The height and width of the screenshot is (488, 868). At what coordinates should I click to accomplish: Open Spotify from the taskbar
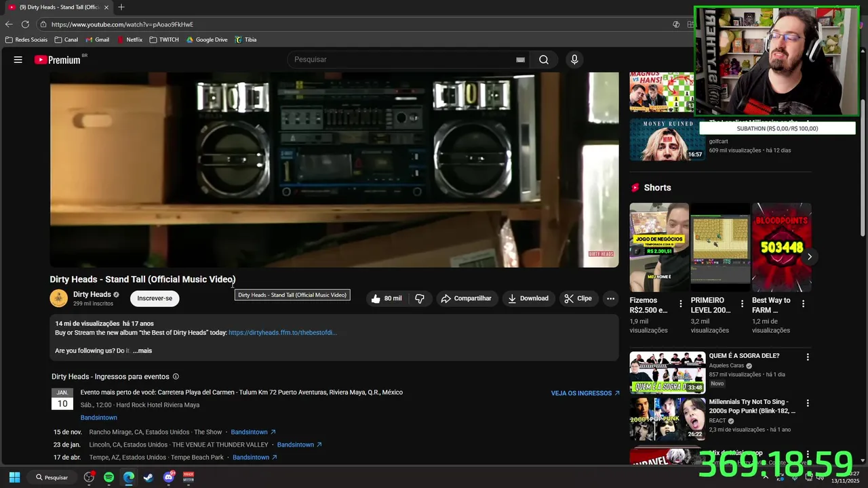point(109,477)
